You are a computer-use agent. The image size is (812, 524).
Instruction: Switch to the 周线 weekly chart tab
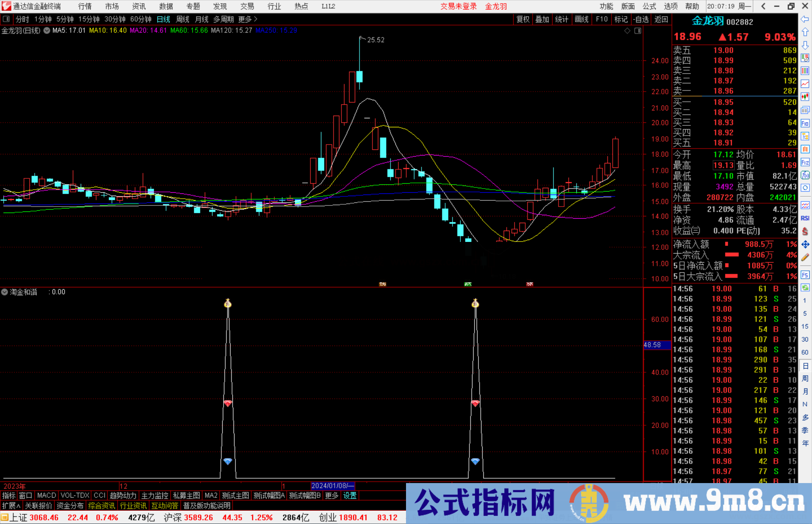point(182,19)
